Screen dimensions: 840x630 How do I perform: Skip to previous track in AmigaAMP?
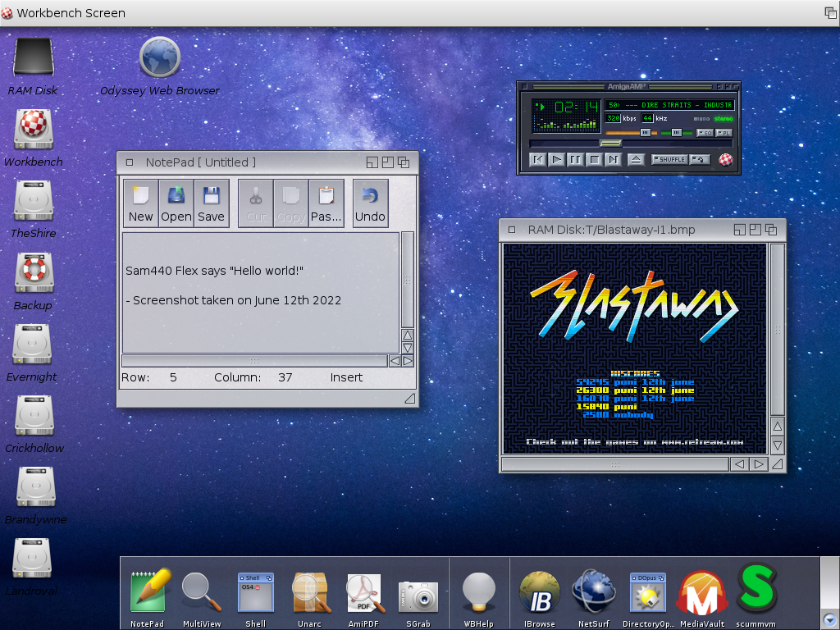[538, 160]
